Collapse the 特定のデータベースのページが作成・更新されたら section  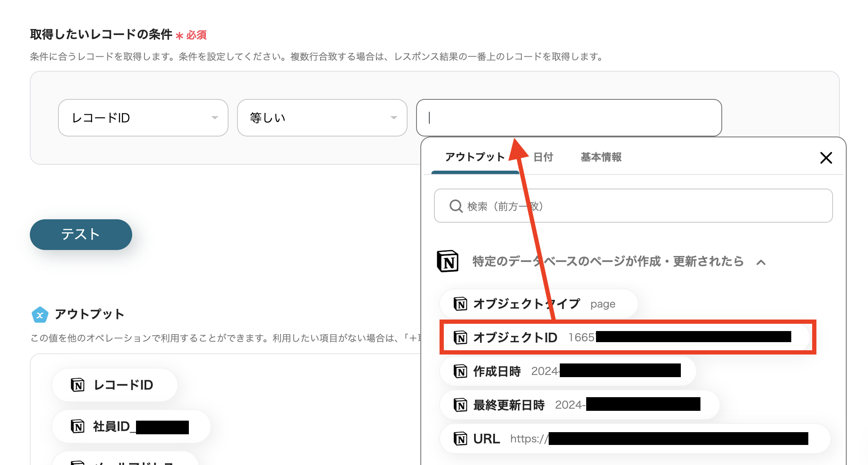[x=761, y=262]
